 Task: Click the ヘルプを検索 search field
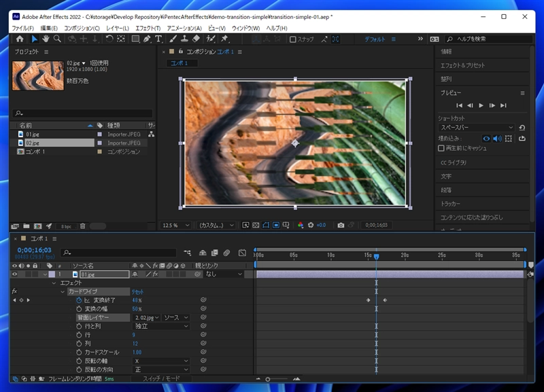pyautogui.click(x=488, y=39)
